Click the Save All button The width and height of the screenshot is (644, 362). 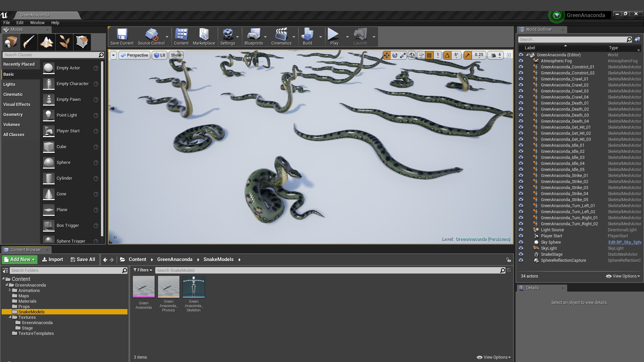[x=83, y=259]
